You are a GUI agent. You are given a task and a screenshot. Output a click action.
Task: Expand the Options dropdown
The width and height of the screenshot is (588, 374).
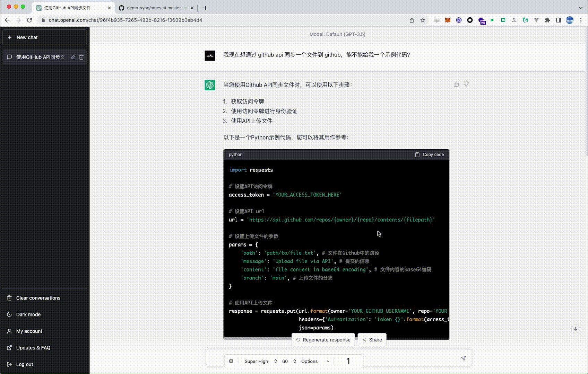[x=315, y=361]
